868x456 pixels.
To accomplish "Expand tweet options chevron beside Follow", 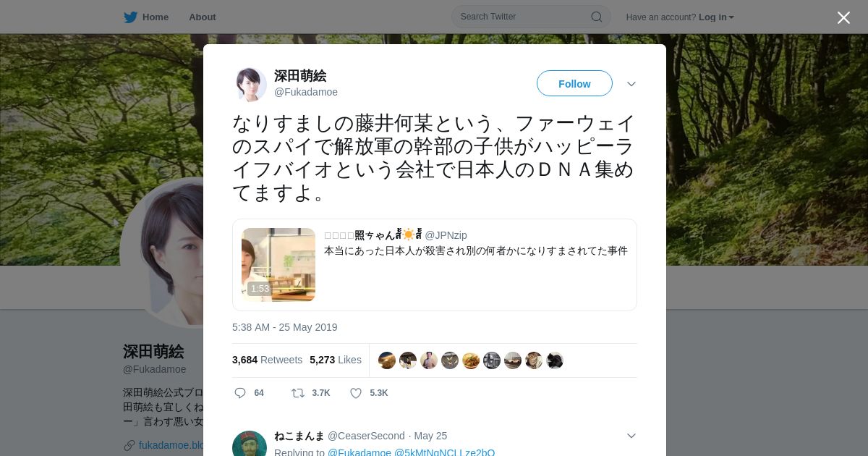I will [x=631, y=84].
